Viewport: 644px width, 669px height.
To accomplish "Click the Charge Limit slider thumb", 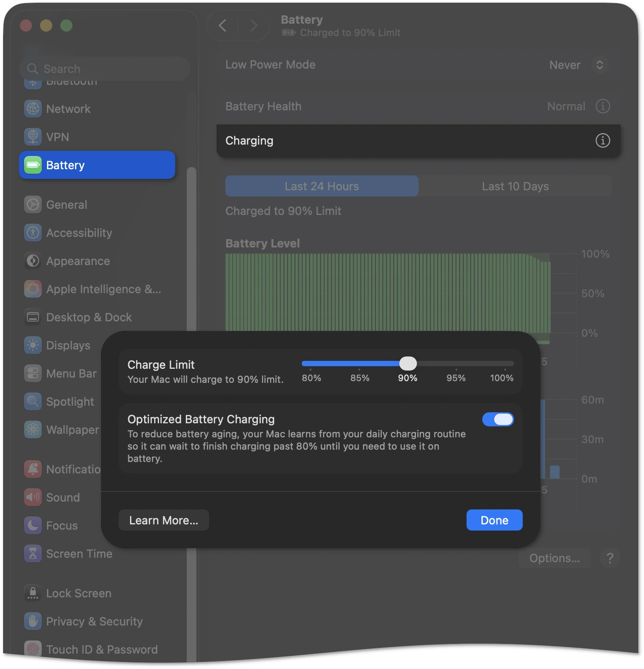I will [408, 364].
